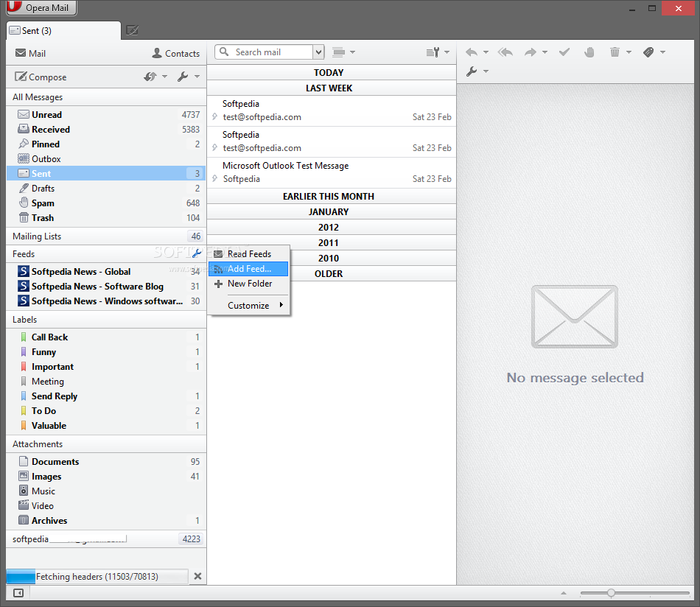Open a new compose tab icon
This screenshot has height=607, width=700.
click(x=132, y=30)
